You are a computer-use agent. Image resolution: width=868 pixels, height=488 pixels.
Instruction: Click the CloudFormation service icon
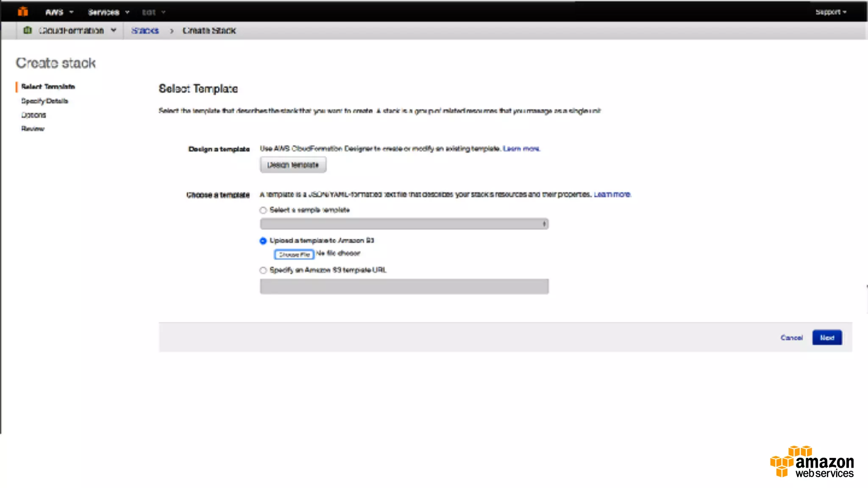click(x=28, y=30)
